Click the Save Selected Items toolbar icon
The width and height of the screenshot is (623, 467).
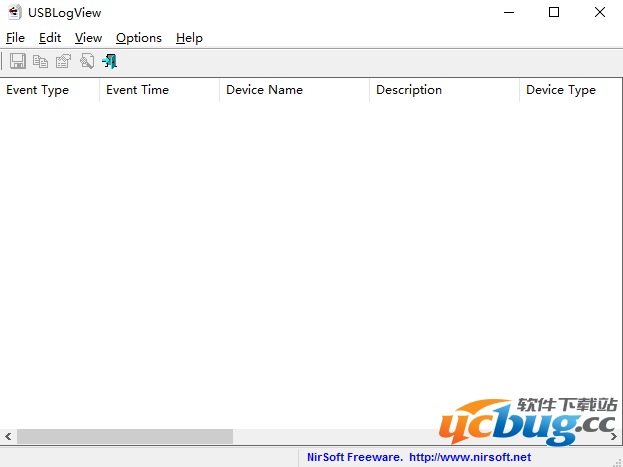coord(18,62)
